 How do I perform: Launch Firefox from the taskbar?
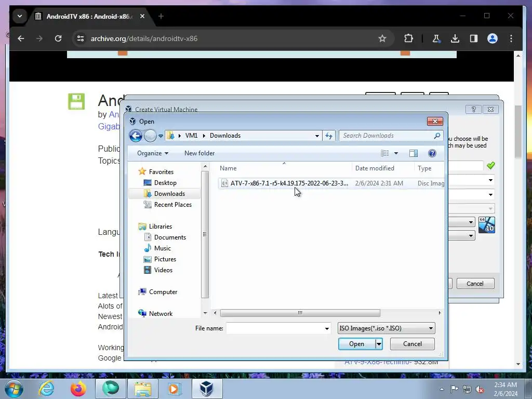[78, 389]
